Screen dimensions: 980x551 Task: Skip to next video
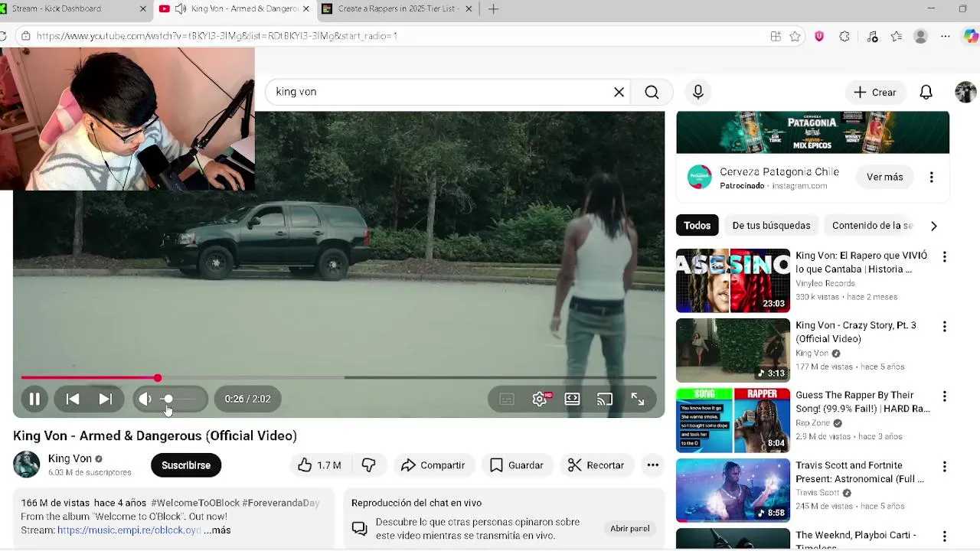coord(105,399)
